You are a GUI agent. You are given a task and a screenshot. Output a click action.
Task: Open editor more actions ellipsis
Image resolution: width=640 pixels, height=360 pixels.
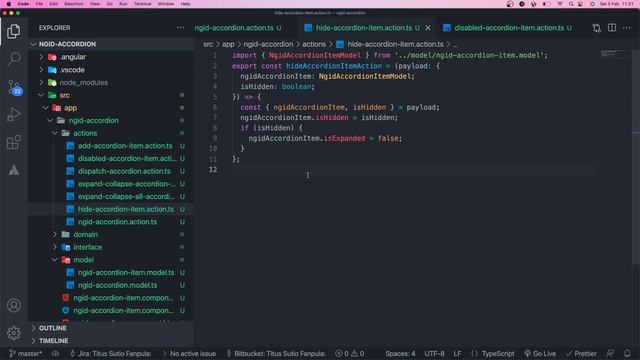tap(627, 28)
